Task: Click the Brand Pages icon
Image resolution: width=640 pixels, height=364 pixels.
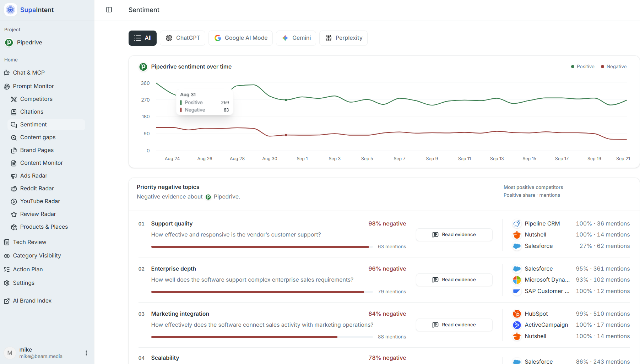Action: 14,150
